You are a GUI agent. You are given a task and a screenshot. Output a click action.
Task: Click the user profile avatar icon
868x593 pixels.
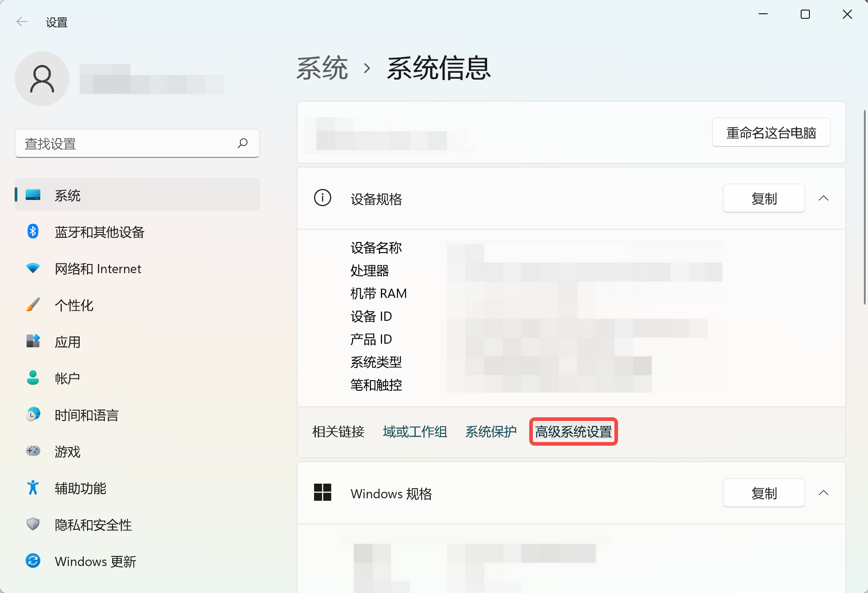42,79
